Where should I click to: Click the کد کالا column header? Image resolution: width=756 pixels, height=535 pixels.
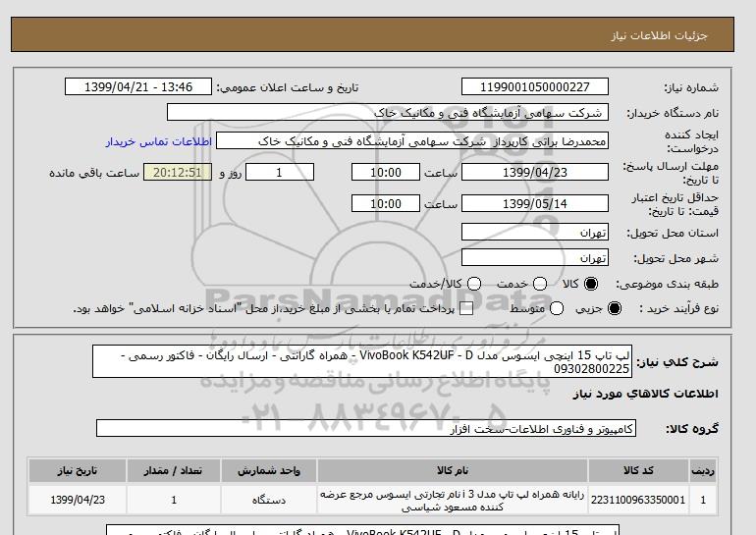(x=638, y=470)
